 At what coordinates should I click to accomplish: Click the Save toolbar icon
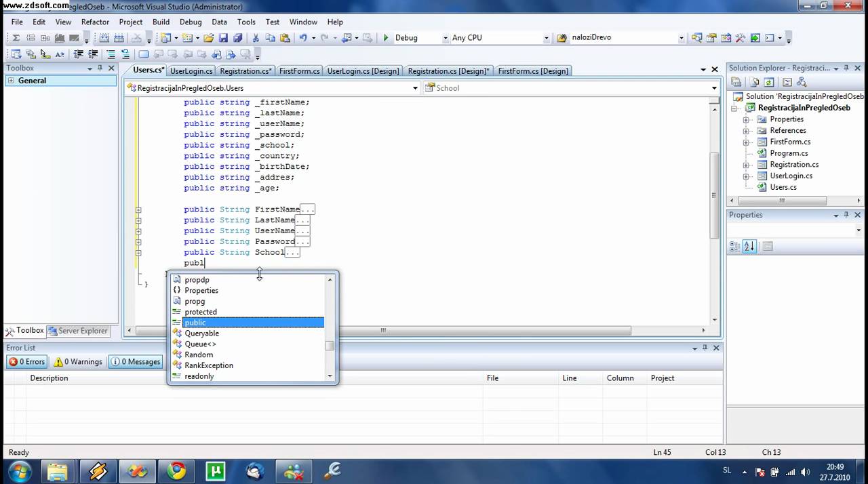click(x=223, y=38)
